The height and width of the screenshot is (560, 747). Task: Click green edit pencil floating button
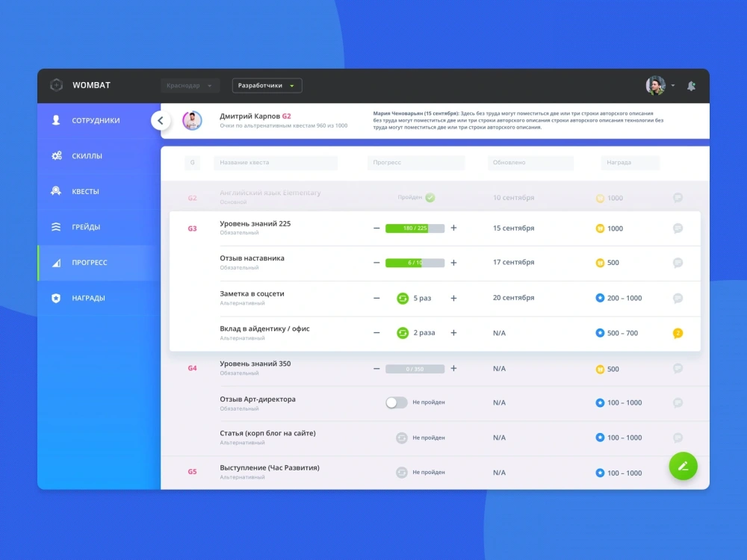[683, 466]
